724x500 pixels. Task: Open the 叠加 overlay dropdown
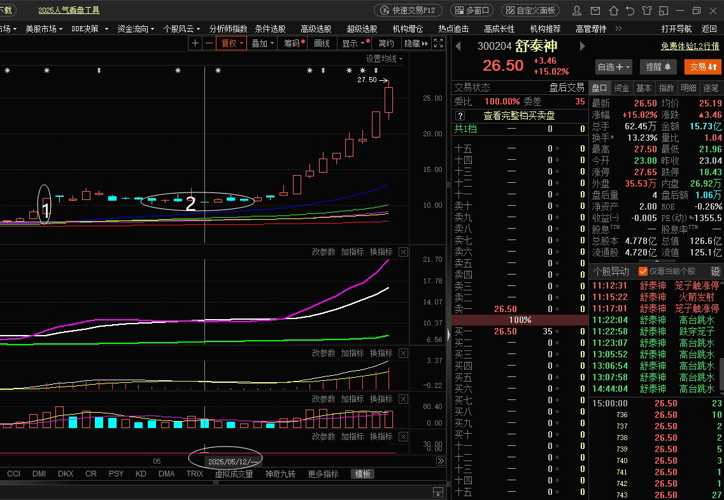click(x=263, y=43)
